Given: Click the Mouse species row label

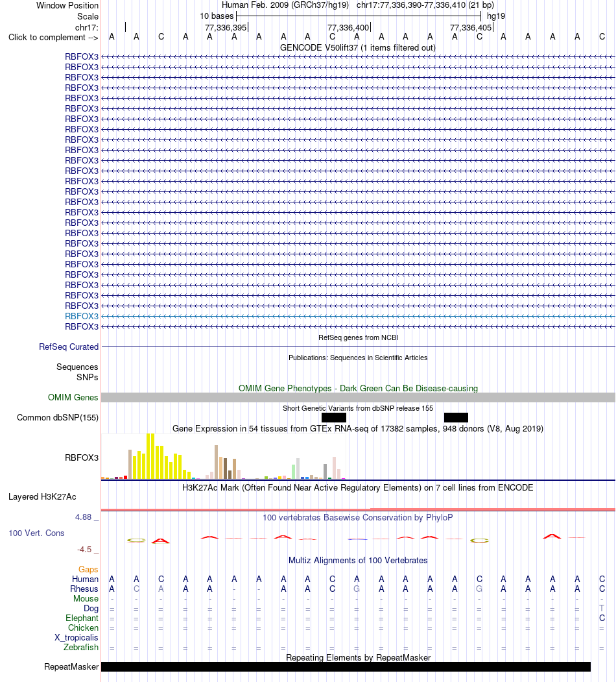Looking at the screenshot, I should click(x=86, y=598).
